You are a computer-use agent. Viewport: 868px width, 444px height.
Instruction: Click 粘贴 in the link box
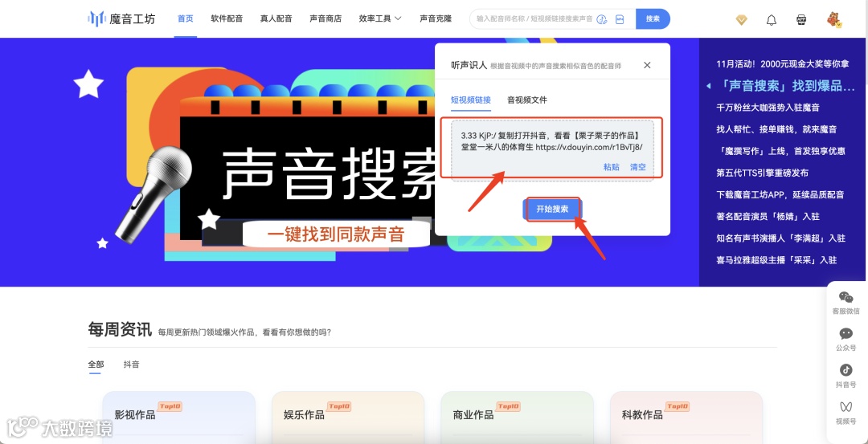tap(611, 167)
